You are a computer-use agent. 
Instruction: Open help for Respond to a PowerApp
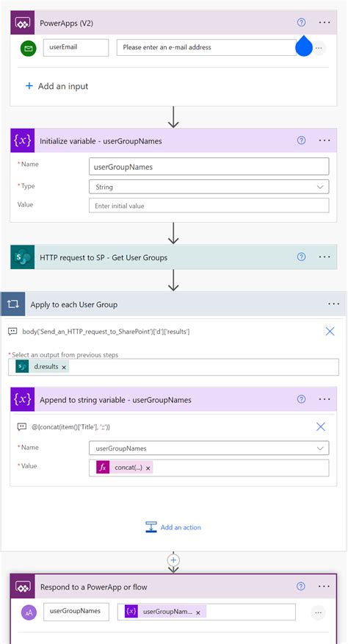pyautogui.click(x=301, y=587)
